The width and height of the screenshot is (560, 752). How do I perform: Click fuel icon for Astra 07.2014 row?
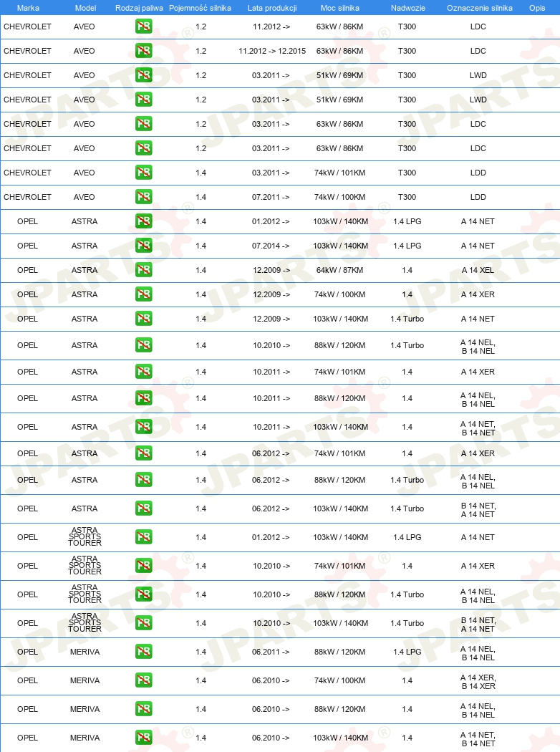143,246
